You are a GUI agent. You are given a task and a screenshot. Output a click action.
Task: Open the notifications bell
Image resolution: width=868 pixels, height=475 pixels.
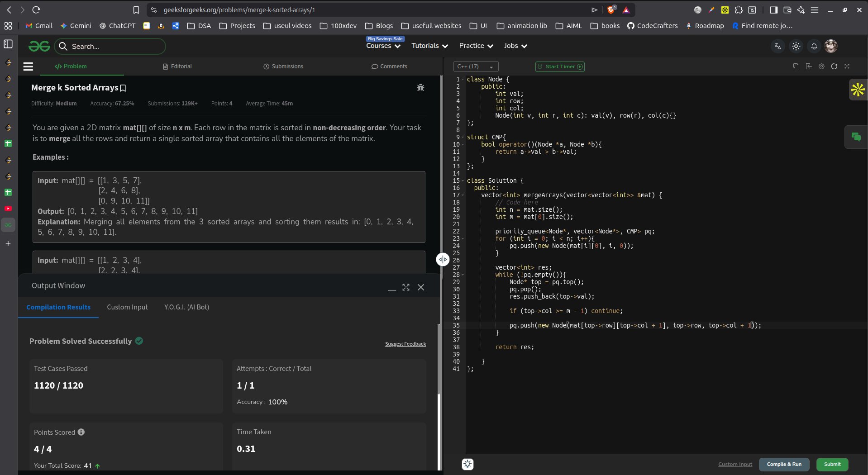pos(814,46)
